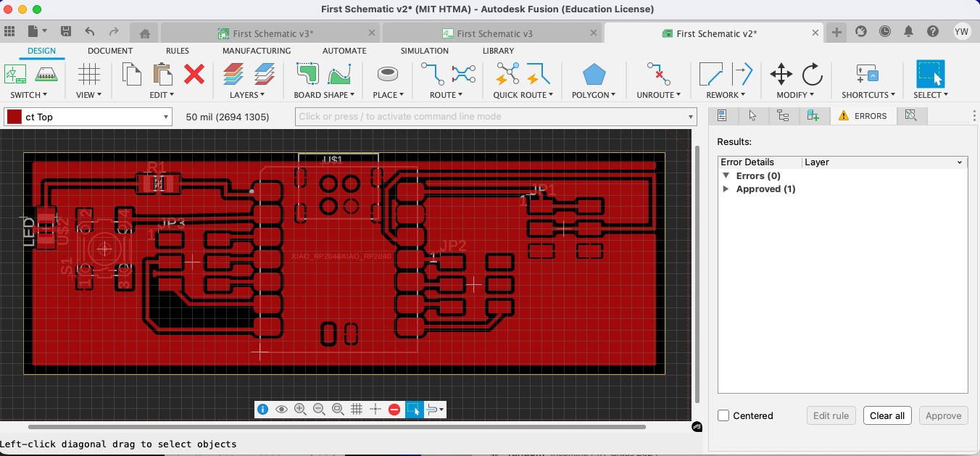
Task: Open the Quick Route dropdown menu
Action: [523, 95]
